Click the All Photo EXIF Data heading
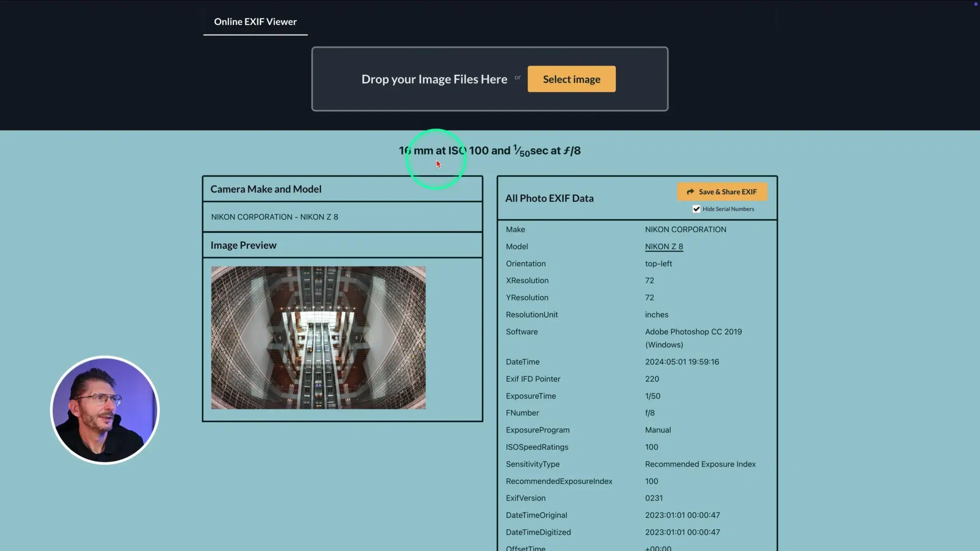The width and height of the screenshot is (980, 551). click(x=549, y=198)
